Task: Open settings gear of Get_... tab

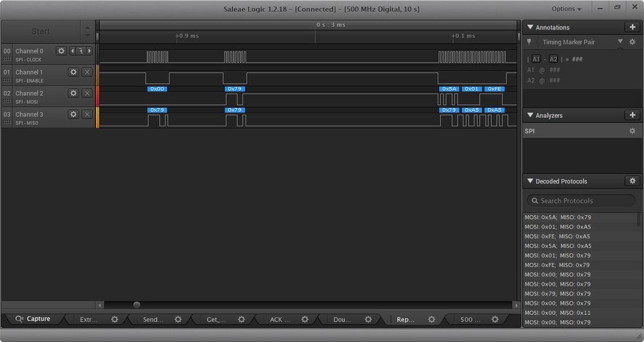Action: pyautogui.click(x=242, y=319)
